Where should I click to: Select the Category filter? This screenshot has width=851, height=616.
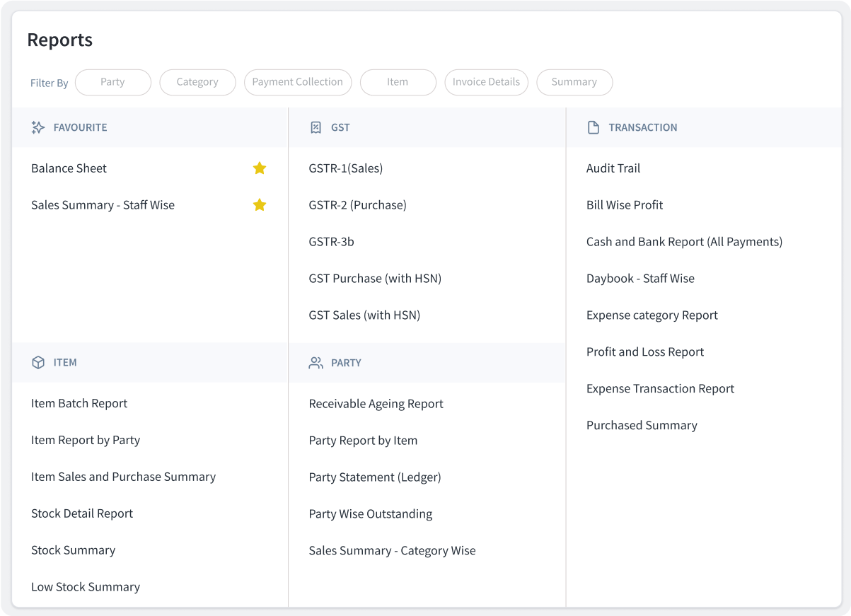pyautogui.click(x=197, y=82)
